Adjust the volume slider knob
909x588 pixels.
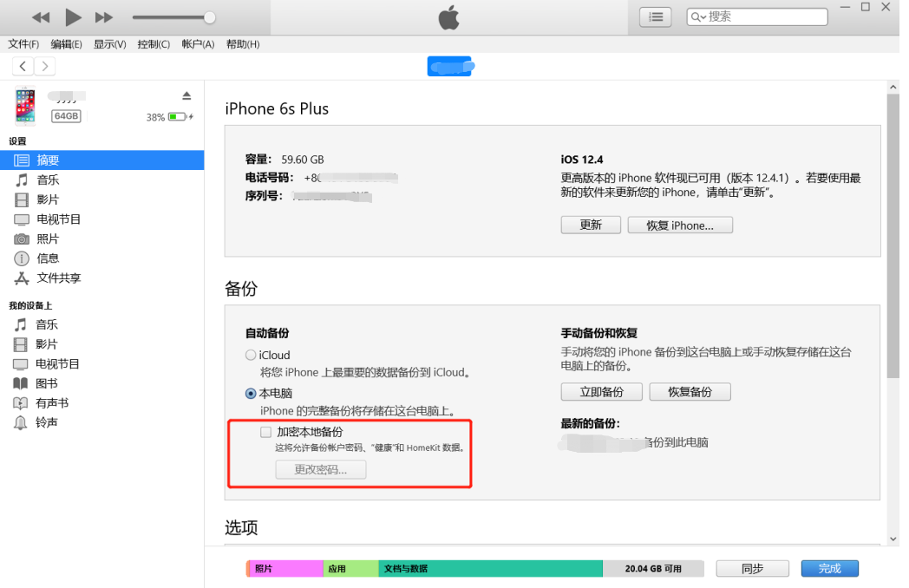click(x=209, y=17)
